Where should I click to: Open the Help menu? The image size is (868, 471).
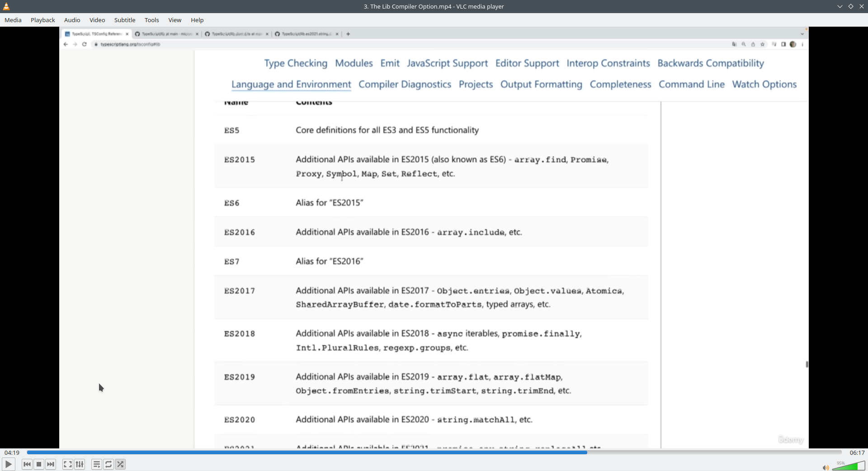[x=197, y=20]
